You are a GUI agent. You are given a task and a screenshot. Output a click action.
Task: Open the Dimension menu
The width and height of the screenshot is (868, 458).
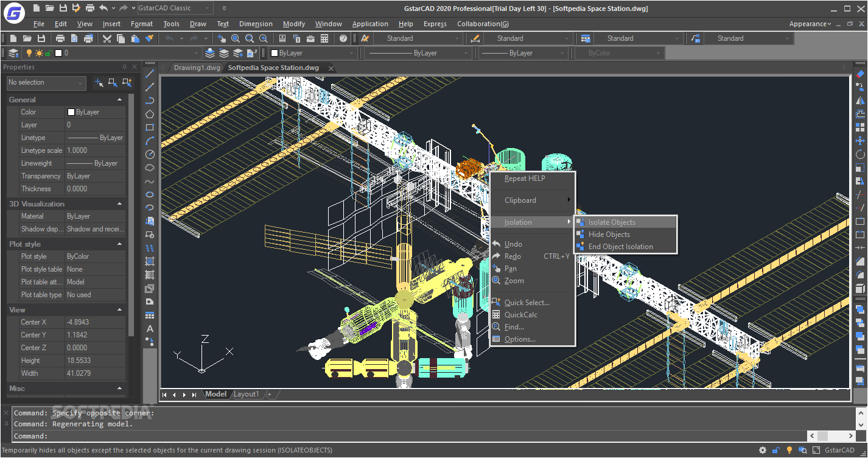(x=256, y=24)
